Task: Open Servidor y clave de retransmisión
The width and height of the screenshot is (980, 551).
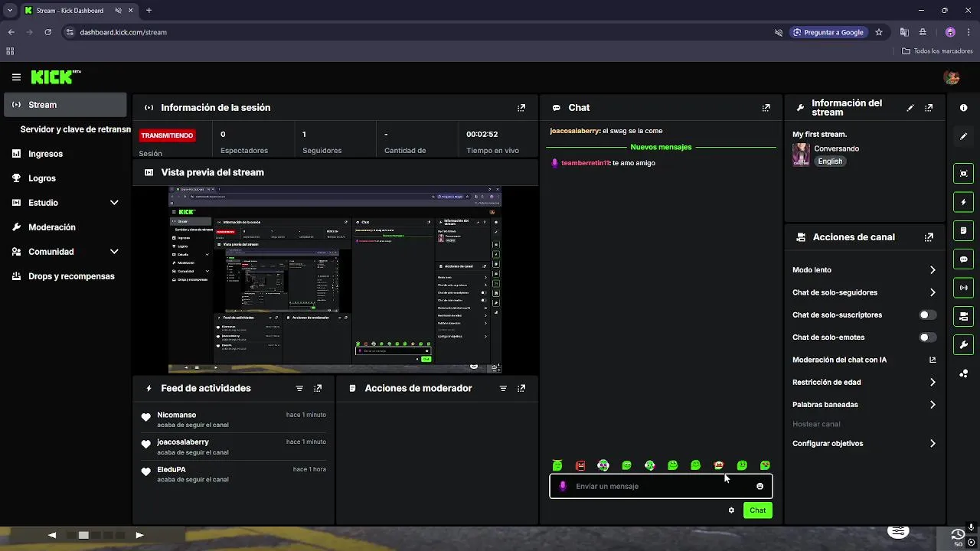Action: click(x=75, y=129)
